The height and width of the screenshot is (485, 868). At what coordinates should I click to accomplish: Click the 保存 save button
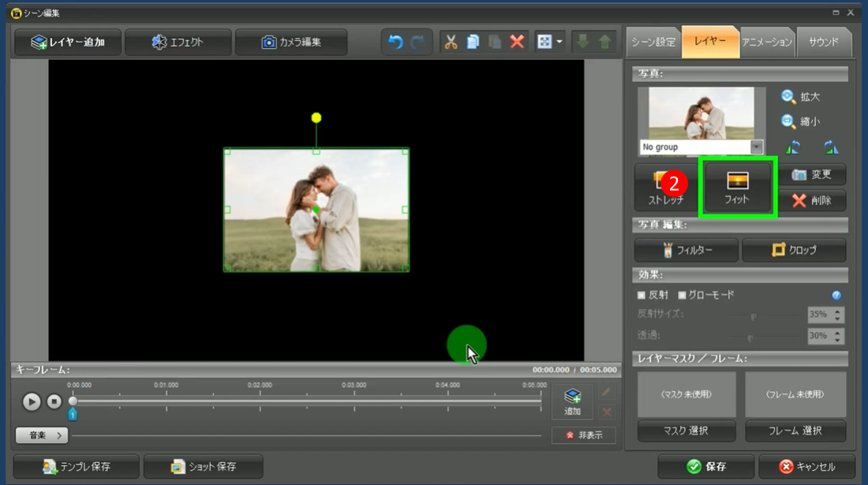[705, 466]
